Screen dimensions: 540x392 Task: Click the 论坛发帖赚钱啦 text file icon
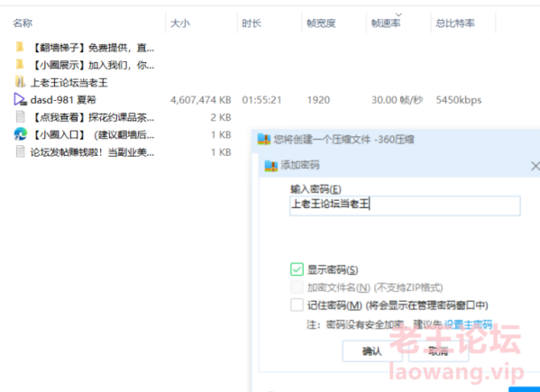[21, 151]
